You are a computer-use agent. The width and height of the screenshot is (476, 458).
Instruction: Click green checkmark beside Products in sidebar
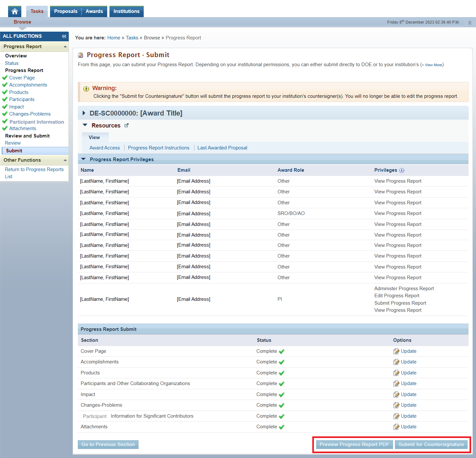(5, 92)
